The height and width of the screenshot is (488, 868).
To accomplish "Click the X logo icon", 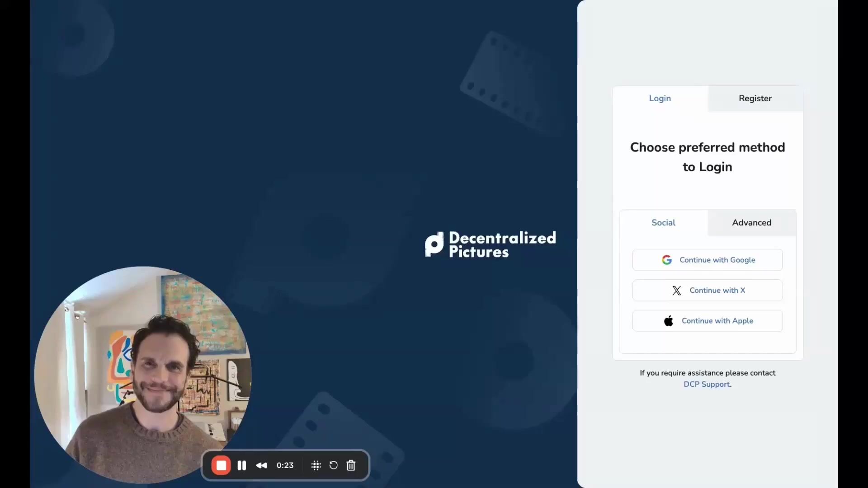I will tap(676, 291).
